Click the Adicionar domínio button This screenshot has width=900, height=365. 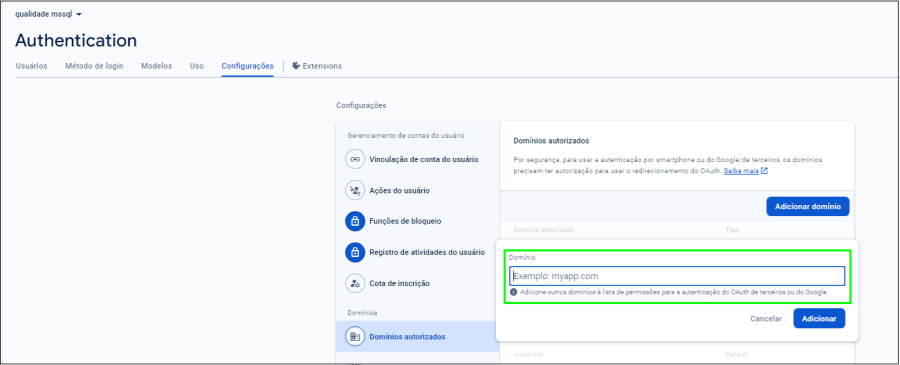[808, 207]
